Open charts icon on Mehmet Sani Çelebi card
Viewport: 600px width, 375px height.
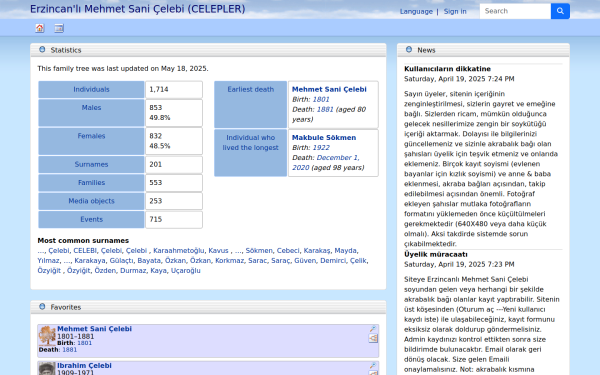tap(373, 338)
